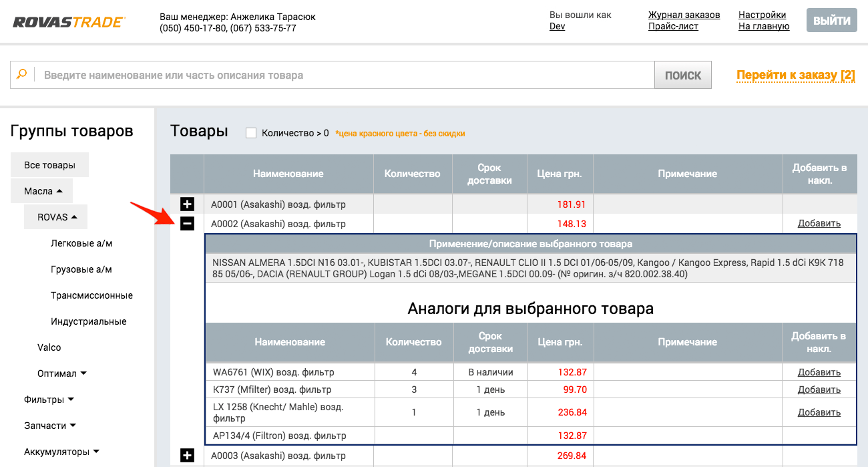Click the NISSAN ALMERA application description text
Screen dimensions: 868x467
(x=528, y=269)
